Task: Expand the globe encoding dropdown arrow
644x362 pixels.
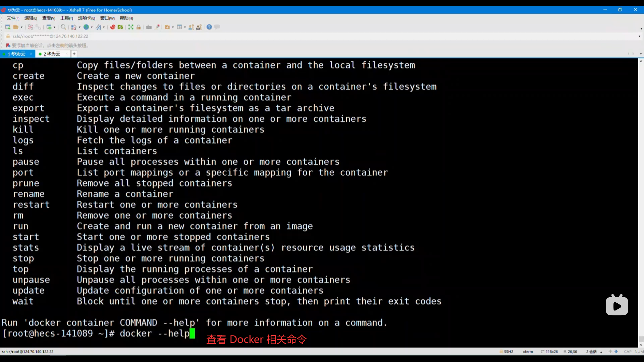Action: (92, 27)
